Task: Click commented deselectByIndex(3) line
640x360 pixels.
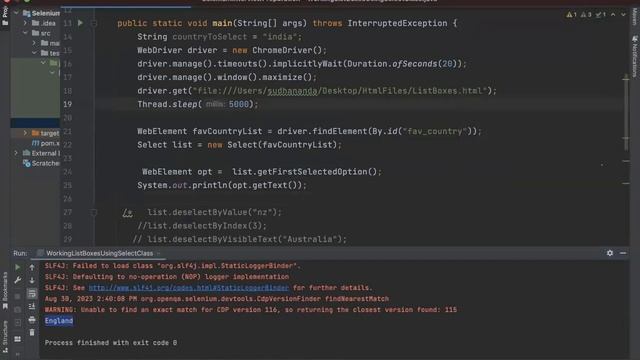Action: (202, 226)
